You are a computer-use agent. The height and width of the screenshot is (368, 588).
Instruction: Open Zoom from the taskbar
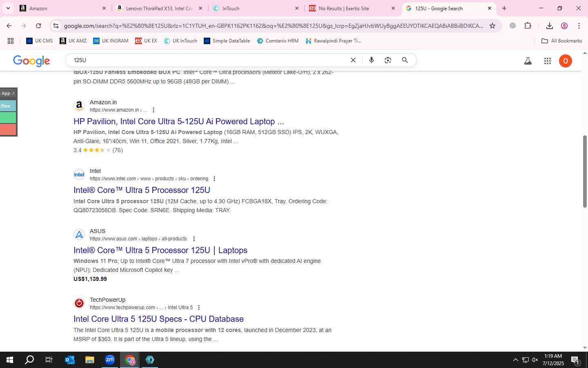tap(110, 360)
